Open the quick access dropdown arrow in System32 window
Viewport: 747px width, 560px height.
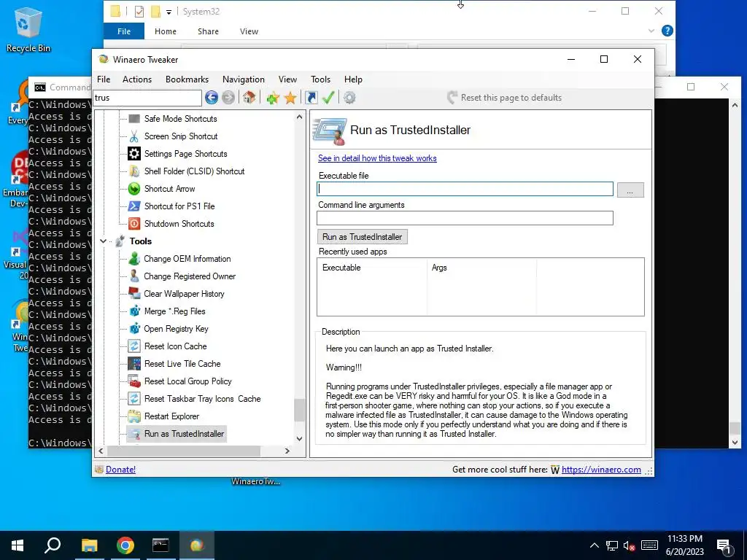[169, 12]
